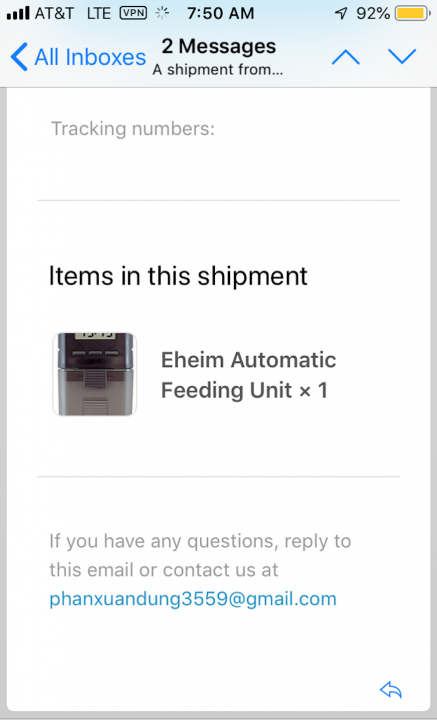Tap the network activity spinner icon

pos(162,13)
